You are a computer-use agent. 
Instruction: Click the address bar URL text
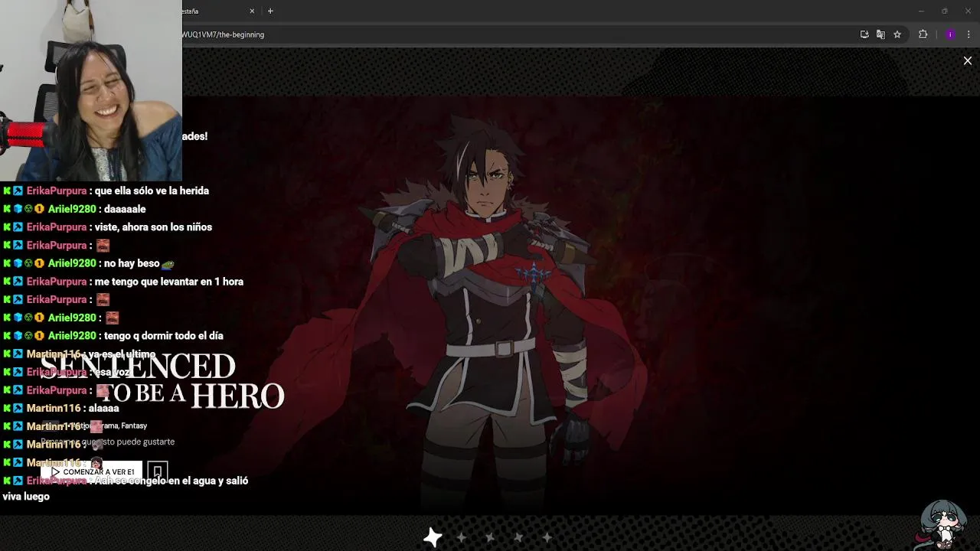tap(223, 34)
